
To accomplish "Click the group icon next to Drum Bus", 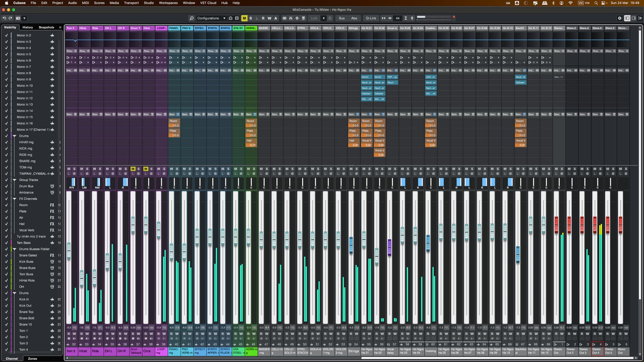I will pos(52,186).
